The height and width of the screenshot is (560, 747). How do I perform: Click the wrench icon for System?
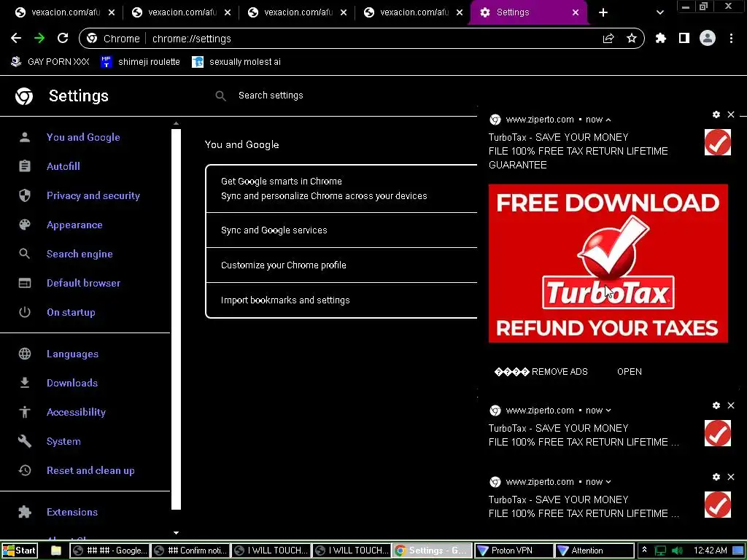[x=25, y=441]
